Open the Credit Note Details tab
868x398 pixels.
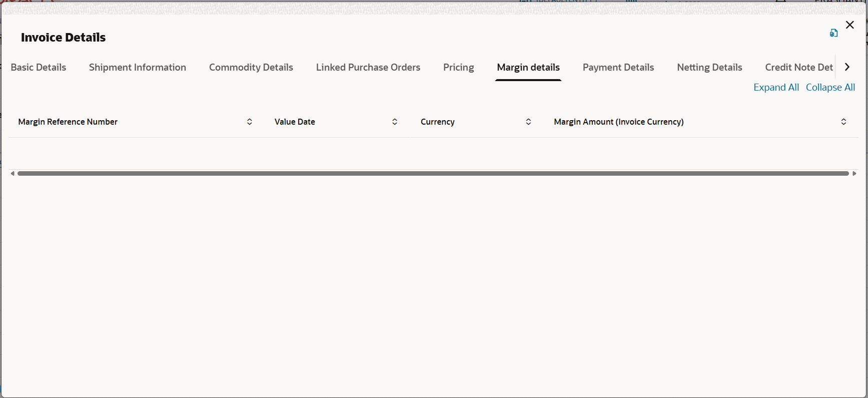click(799, 67)
